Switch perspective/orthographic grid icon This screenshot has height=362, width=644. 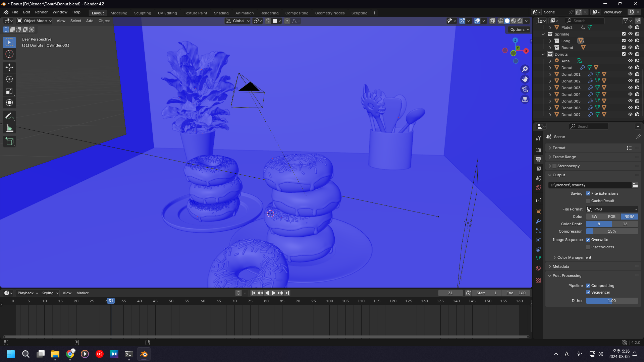[x=525, y=99]
